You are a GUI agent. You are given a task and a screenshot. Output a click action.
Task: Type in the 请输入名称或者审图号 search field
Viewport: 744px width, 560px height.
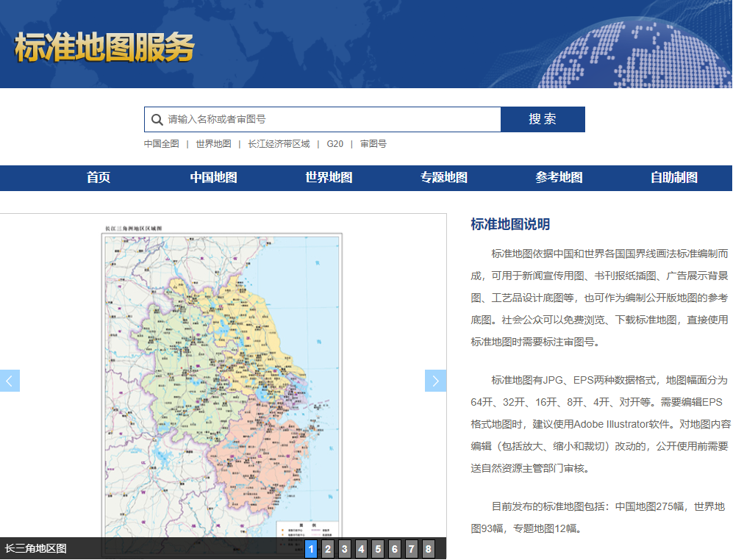331,120
